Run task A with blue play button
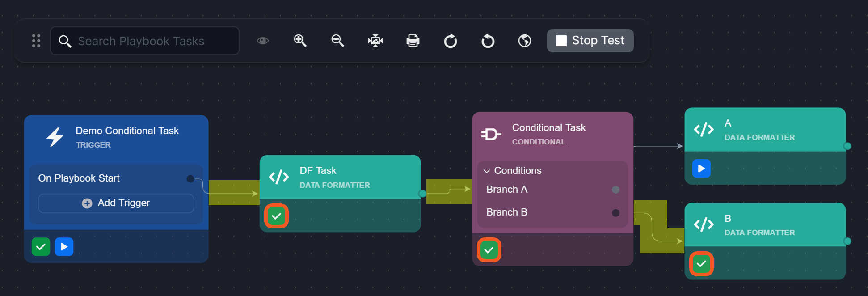The image size is (868, 296). (701, 169)
